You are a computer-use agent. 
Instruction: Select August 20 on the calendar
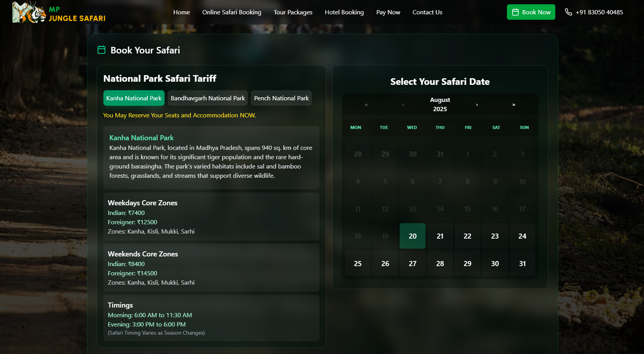coord(412,236)
